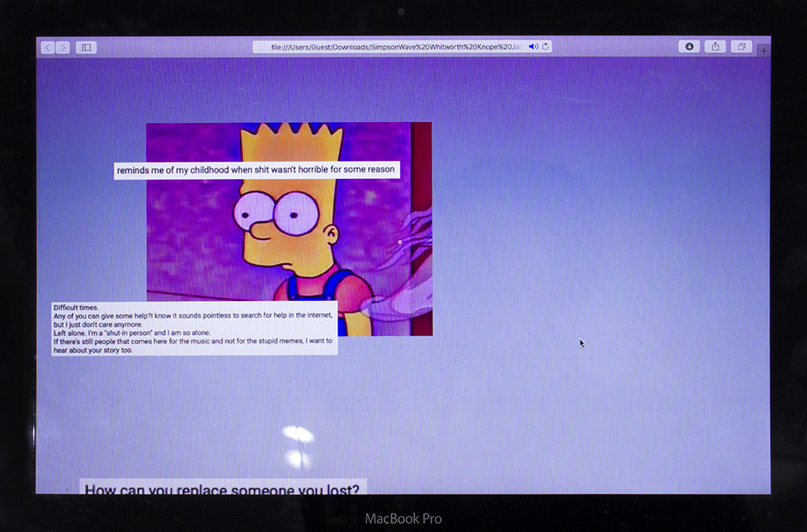Show all tabs overview button
The image size is (807, 532).
742,46
